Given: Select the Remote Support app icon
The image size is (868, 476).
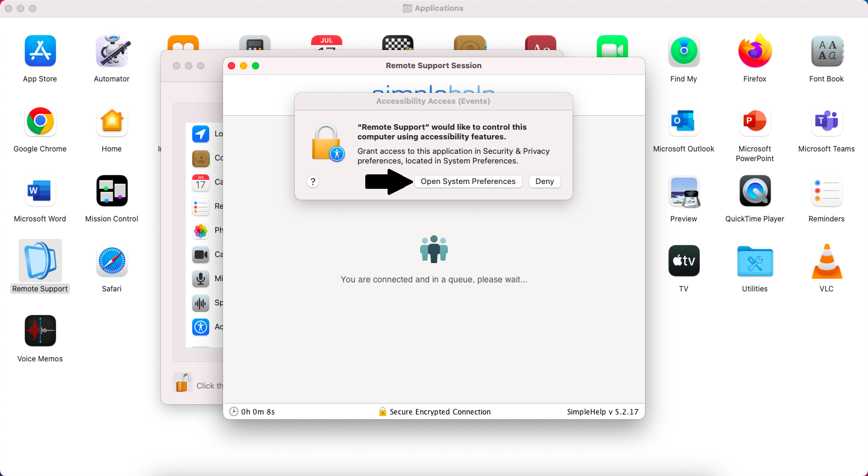Looking at the screenshot, I should pos(40,261).
